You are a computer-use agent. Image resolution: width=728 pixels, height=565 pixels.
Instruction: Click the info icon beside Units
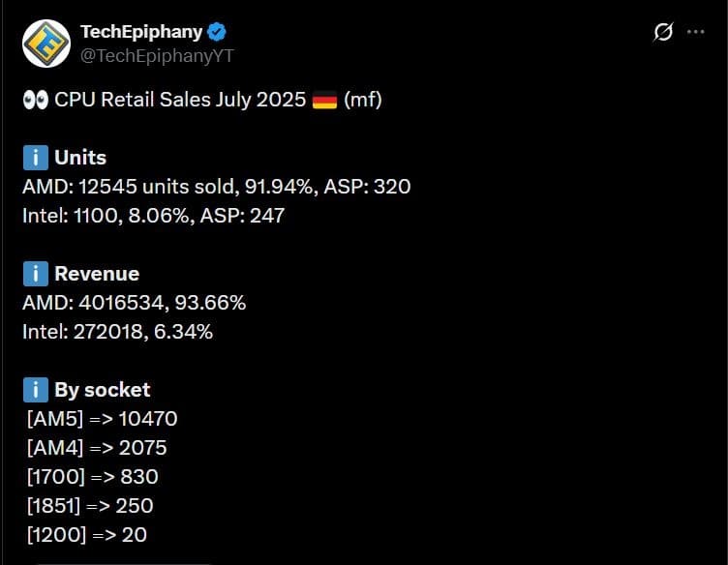point(35,158)
